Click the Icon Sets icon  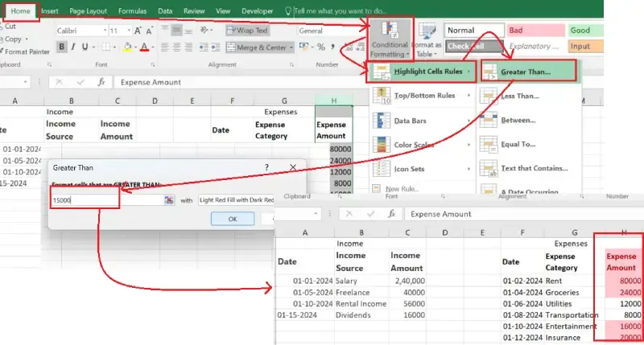click(381, 169)
